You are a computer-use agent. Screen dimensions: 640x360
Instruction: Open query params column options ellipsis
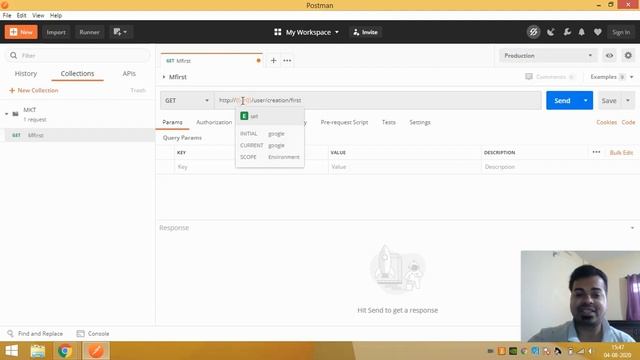[x=596, y=152]
